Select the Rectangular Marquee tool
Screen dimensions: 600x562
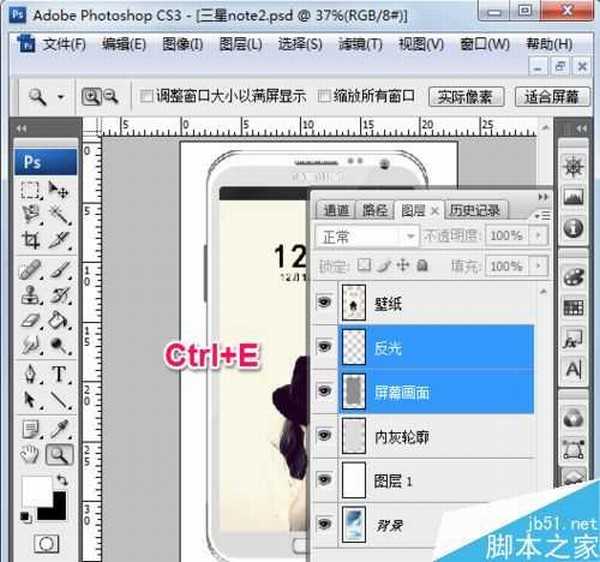coord(31,190)
